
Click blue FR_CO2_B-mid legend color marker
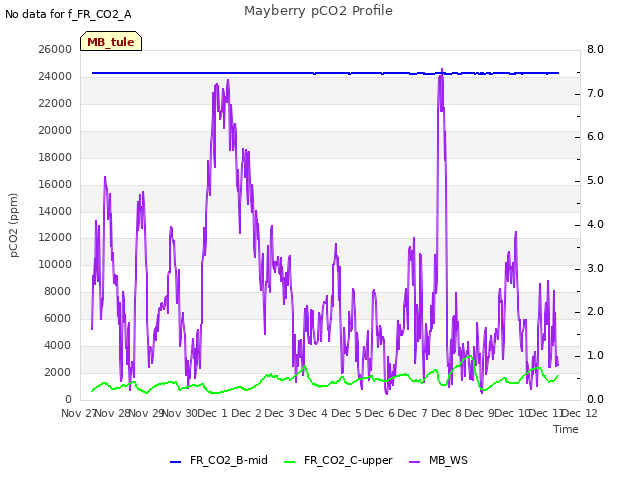[175, 462]
